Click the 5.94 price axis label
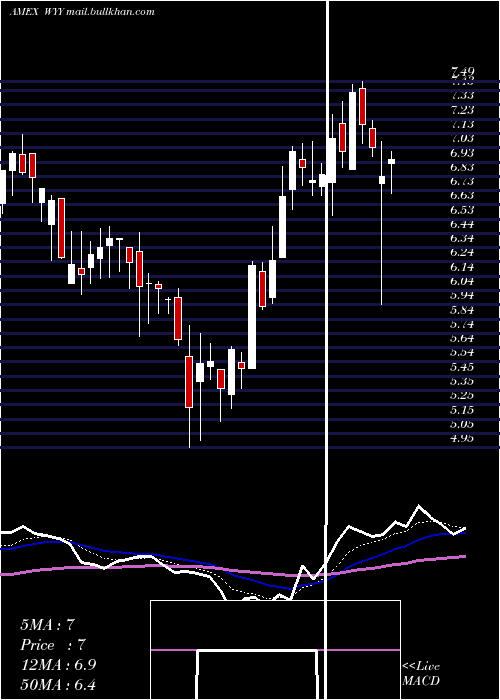The width and height of the screenshot is (500, 700). (x=462, y=296)
